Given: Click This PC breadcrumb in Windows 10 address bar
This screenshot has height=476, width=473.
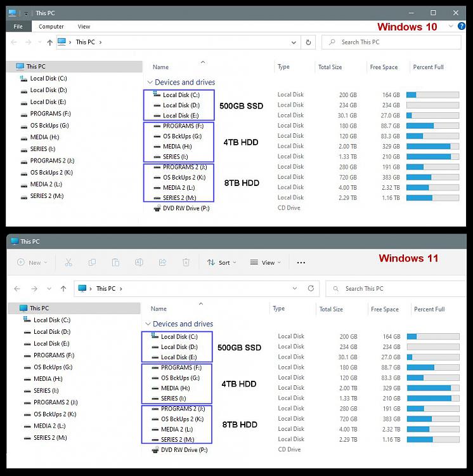Looking at the screenshot, I should (85, 42).
